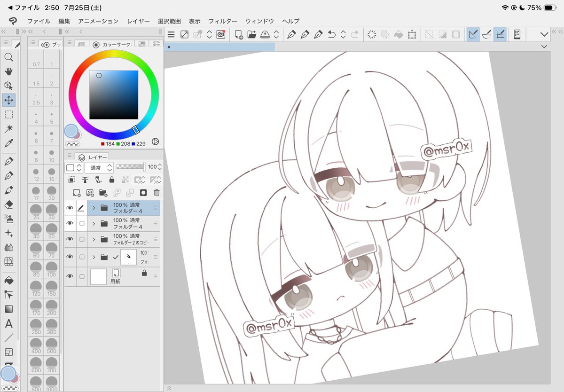Open the ファイル menu in the menu bar
This screenshot has width=564, height=392.
pos(39,21)
